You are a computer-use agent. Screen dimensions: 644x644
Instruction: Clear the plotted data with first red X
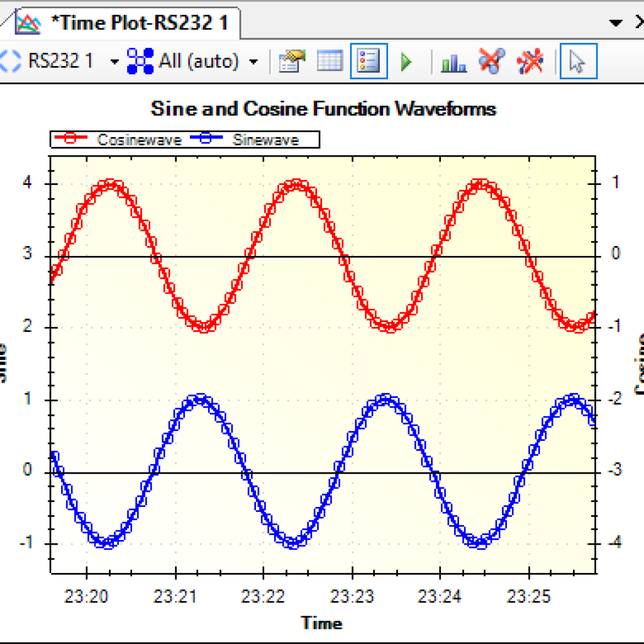pos(491,61)
